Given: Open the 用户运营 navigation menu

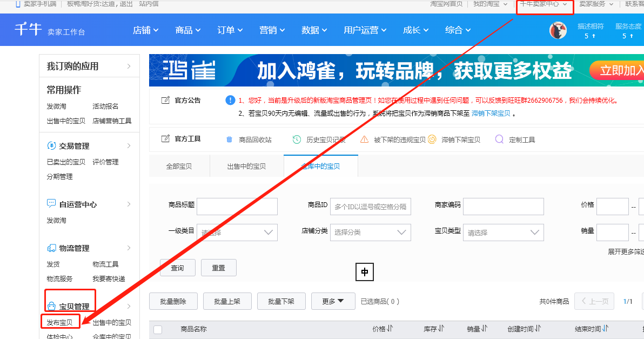Looking at the screenshot, I should point(365,30).
